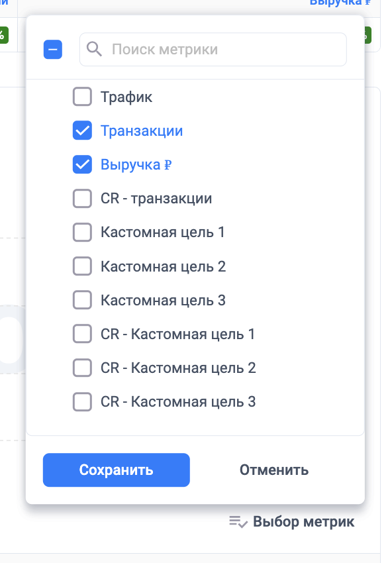The image size is (392, 563).
Task: Enable the Трафик checkbox
Action: (x=82, y=97)
